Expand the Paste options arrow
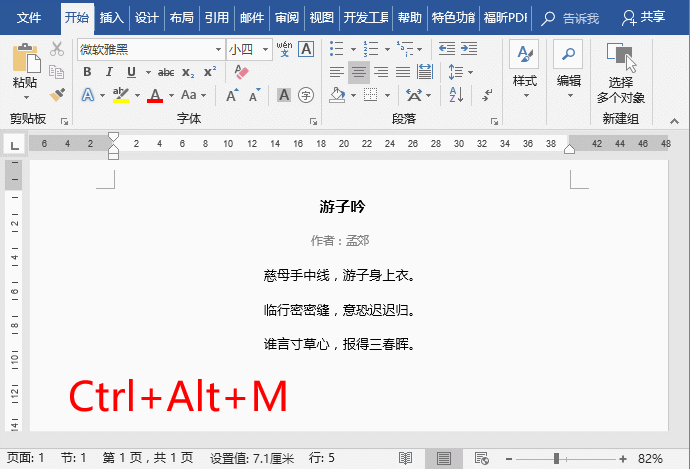The height and width of the screenshot is (469, 690). (26, 97)
